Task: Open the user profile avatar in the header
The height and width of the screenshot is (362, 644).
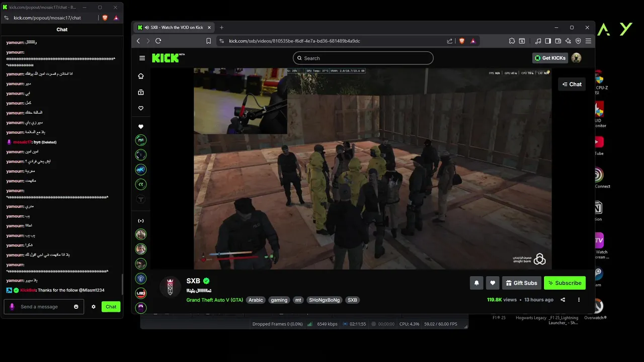Action: (x=577, y=58)
